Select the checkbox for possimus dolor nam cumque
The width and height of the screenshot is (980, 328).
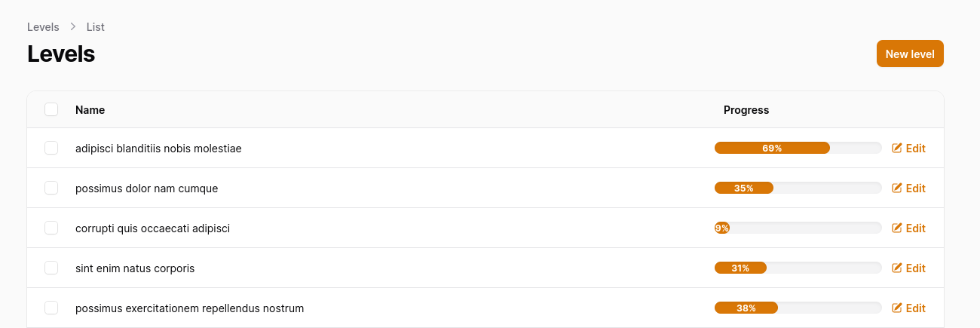point(51,188)
